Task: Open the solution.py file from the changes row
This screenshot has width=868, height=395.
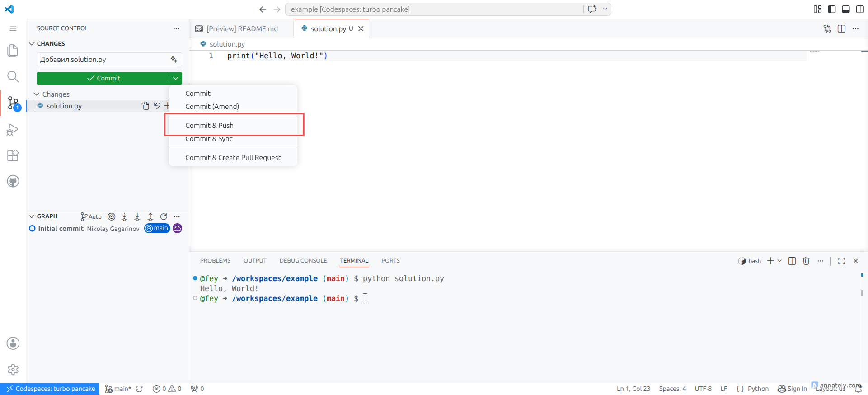Action: (x=145, y=106)
